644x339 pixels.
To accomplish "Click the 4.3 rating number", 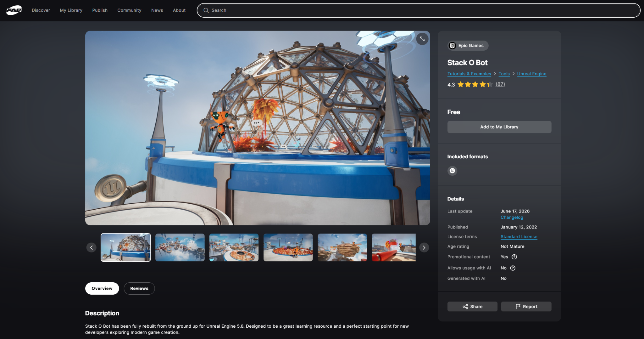I will point(451,85).
